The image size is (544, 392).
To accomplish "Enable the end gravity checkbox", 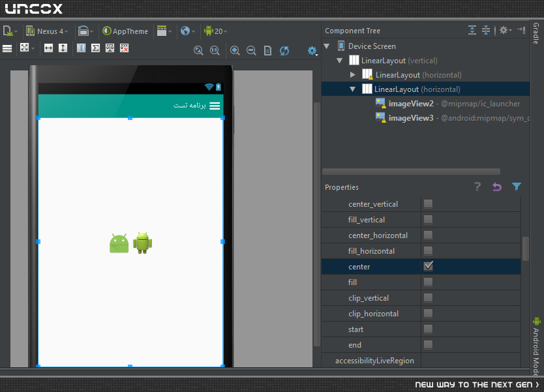I will point(428,344).
